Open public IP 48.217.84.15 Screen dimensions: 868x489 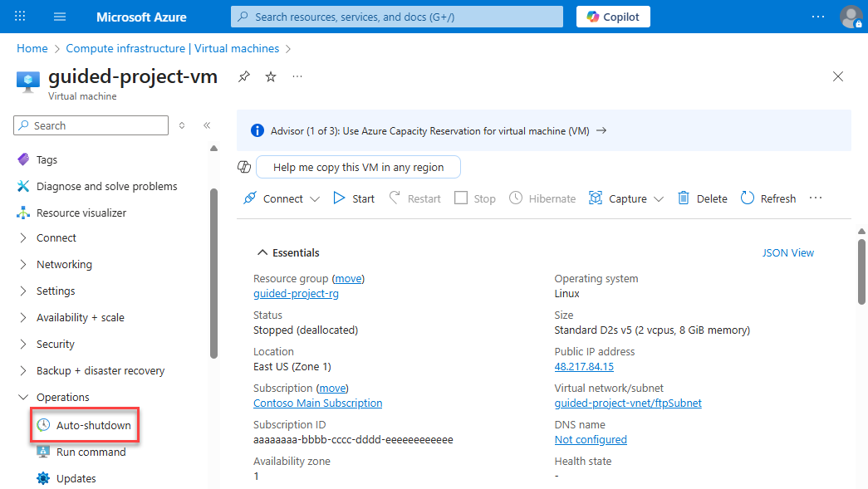click(584, 367)
